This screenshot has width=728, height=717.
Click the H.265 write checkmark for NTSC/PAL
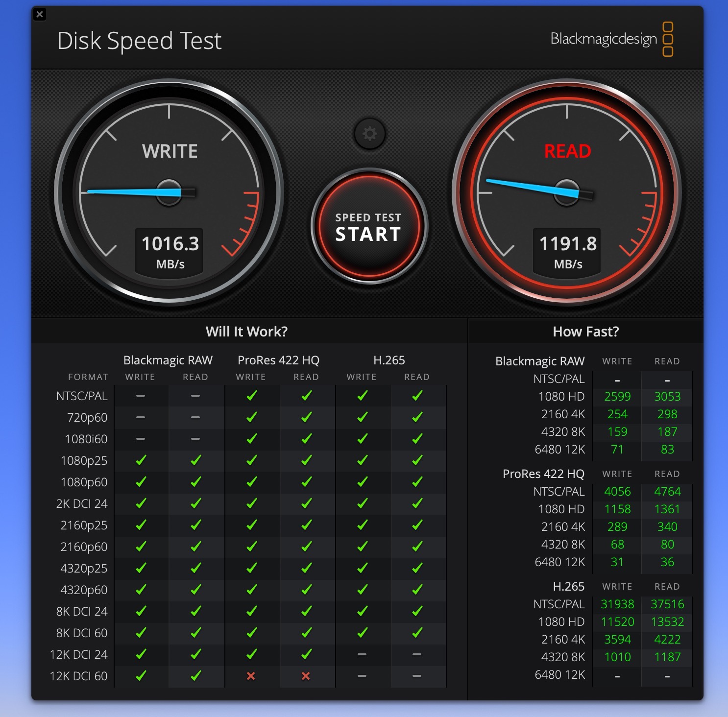363,396
